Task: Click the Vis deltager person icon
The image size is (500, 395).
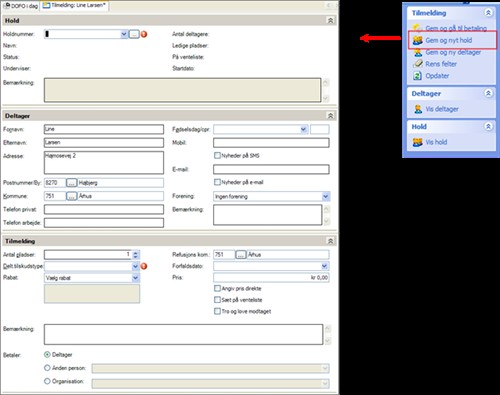Action: tap(418, 109)
